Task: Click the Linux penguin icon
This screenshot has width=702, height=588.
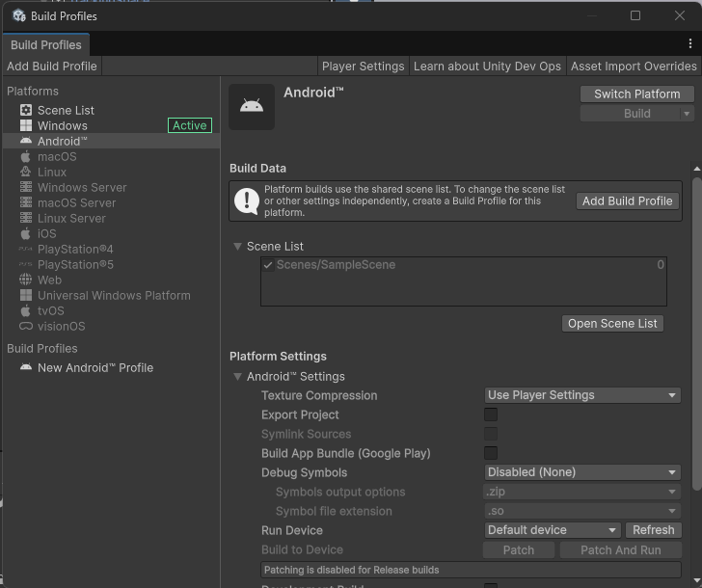Action: (x=26, y=172)
